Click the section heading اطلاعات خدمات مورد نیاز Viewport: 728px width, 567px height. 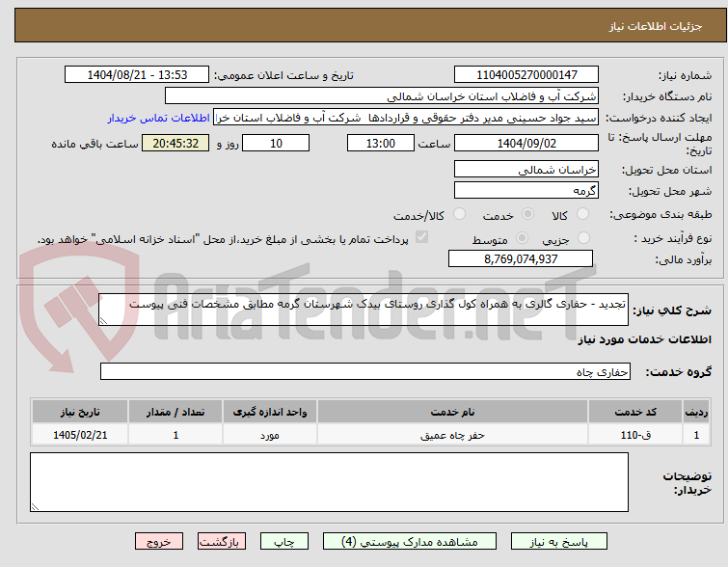(x=644, y=339)
